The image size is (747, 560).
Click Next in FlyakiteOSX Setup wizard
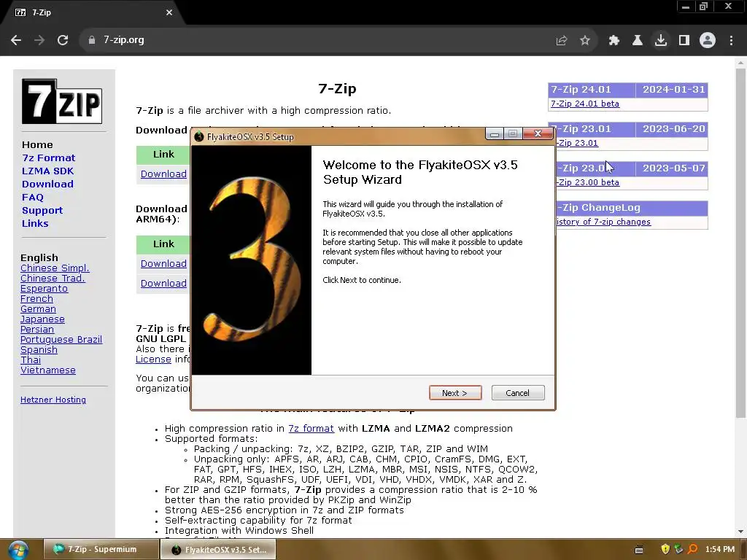(x=455, y=393)
